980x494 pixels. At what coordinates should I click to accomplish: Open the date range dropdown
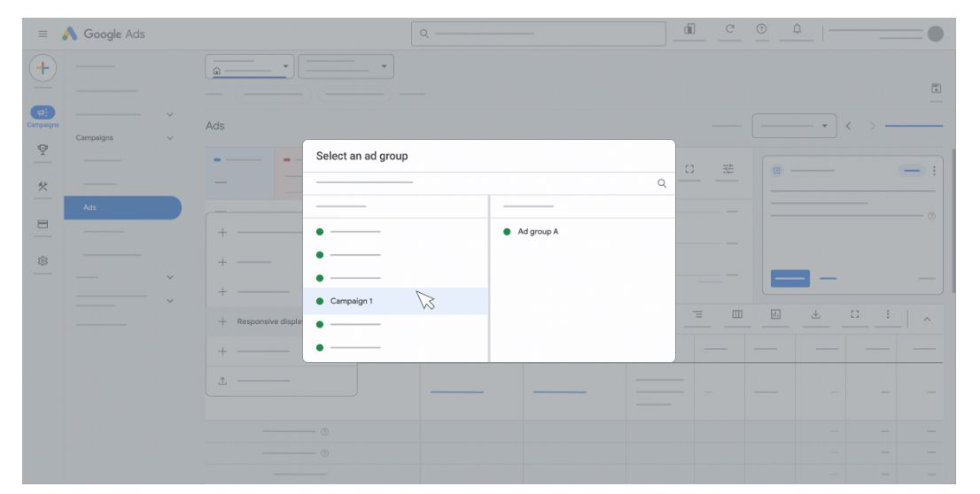[x=794, y=126]
